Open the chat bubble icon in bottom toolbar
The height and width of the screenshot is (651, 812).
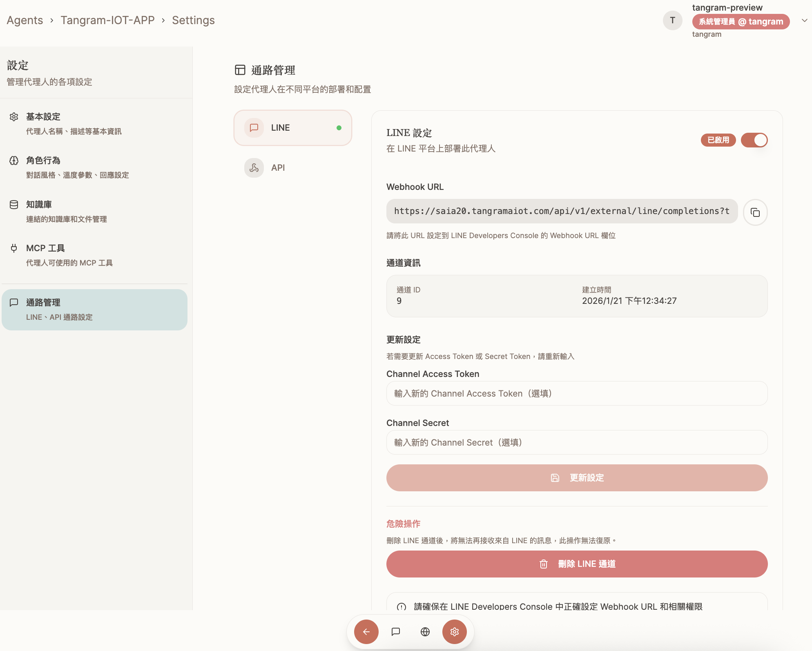pos(396,632)
